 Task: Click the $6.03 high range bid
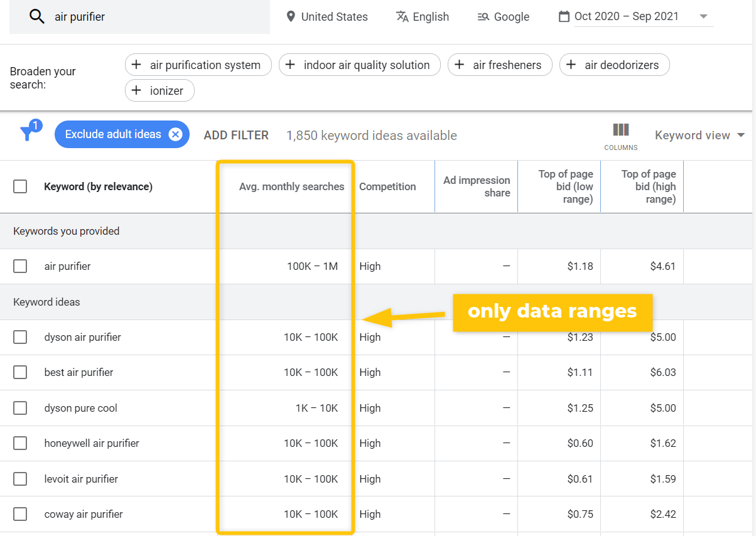[x=663, y=372]
